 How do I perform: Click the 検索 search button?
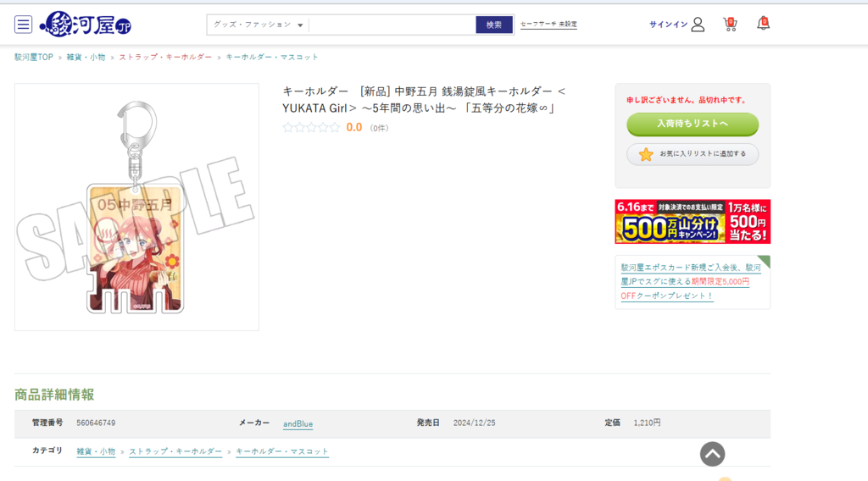point(494,25)
